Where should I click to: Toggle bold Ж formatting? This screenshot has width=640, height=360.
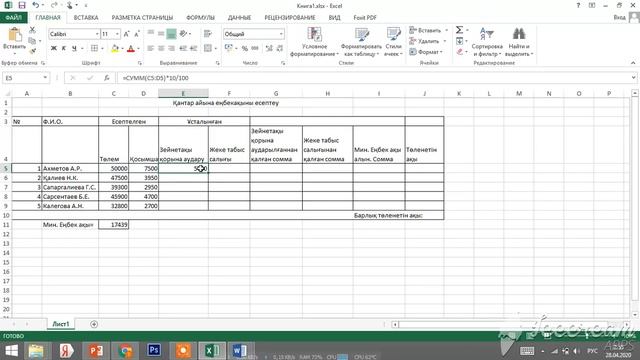point(53,48)
